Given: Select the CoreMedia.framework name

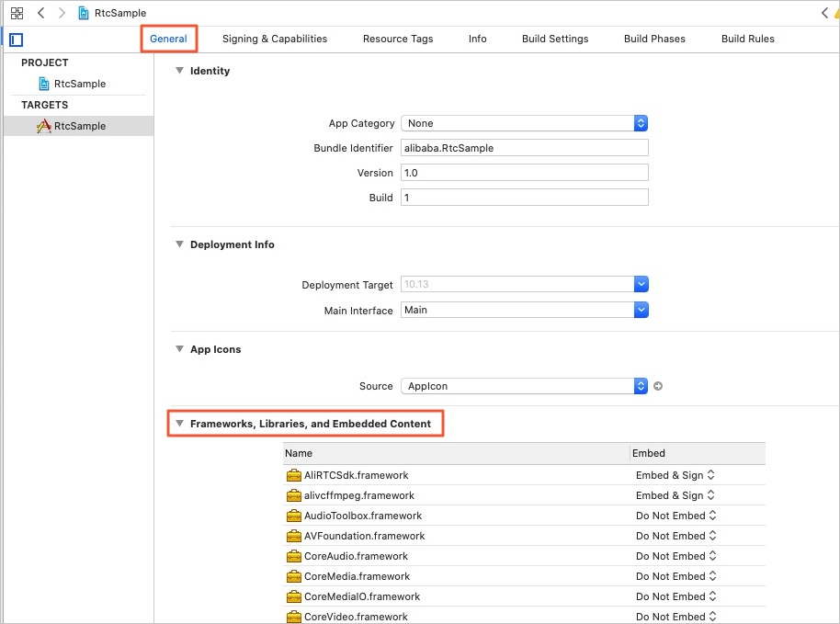Looking at the screenshot, I should (x=358, y=576).
